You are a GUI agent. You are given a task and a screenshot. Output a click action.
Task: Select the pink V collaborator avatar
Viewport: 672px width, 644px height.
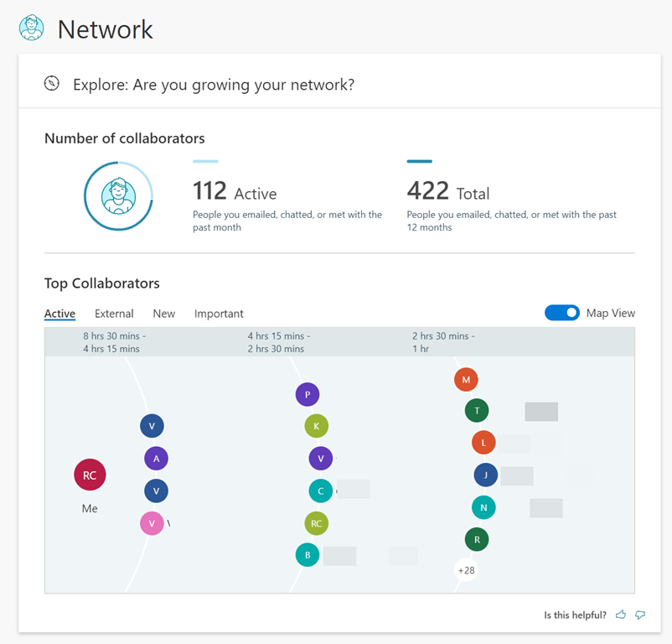[x=152, y=523]
